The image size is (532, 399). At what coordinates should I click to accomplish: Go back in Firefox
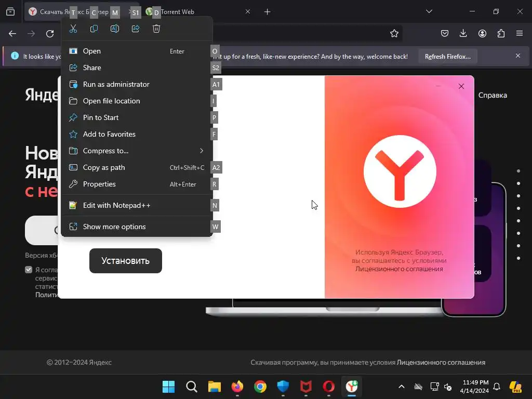point(12,34)
